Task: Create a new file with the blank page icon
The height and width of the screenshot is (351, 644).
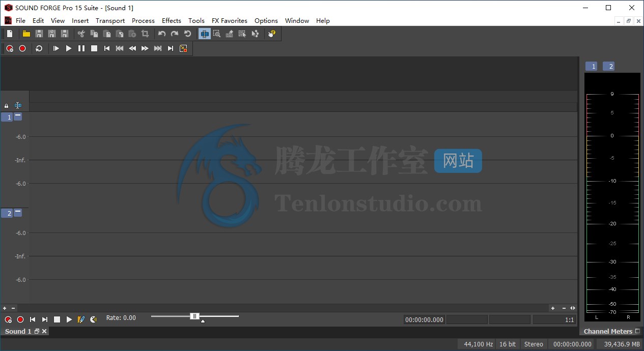Action: pos(10,34)
